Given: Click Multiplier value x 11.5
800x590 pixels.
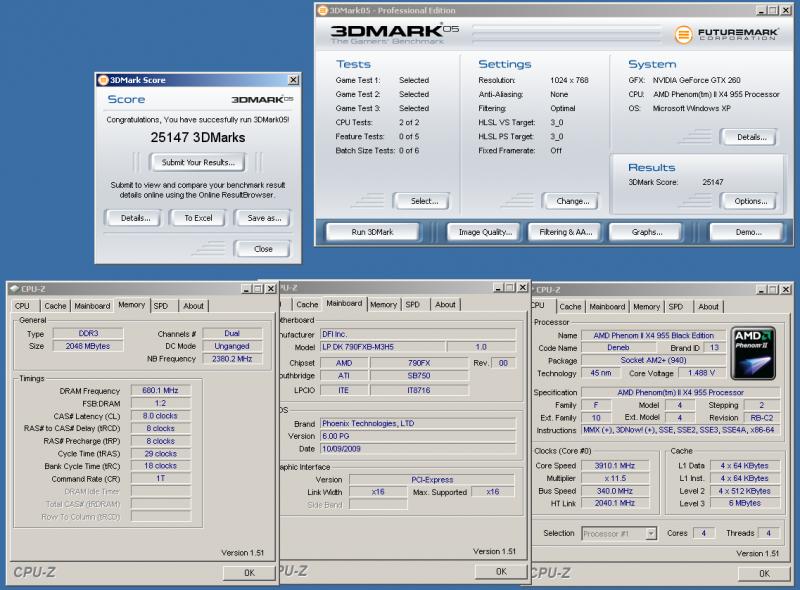Looking at the screenshot, I should pyautogui.click(x=615, y=478).
